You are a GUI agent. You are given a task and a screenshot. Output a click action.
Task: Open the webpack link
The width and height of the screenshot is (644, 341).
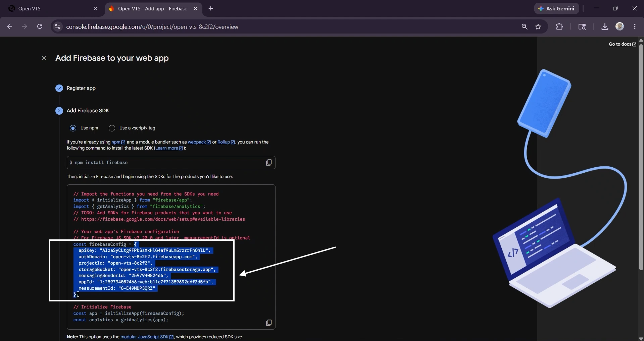pos(199,142)
